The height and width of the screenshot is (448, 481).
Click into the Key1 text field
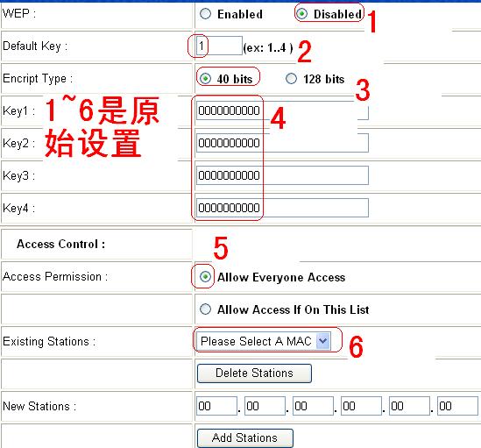pos(282,110)
